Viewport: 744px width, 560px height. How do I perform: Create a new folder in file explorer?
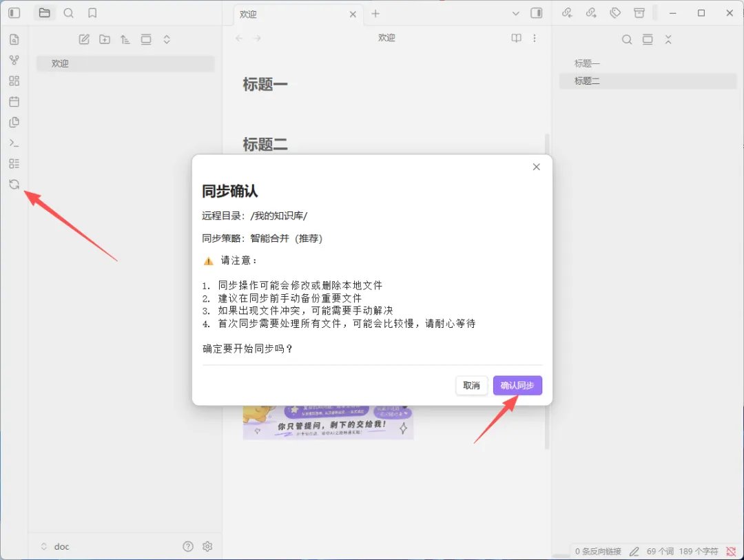click(x=105, y=39)
